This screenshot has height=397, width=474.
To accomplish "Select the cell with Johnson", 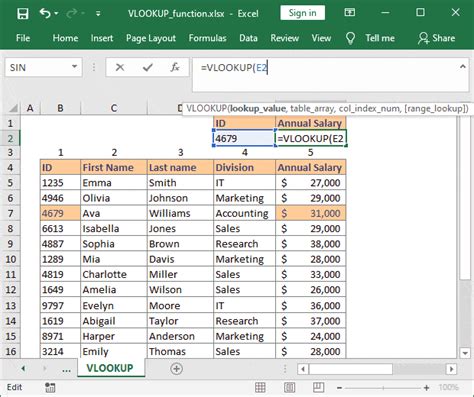I will pos(180,198).
